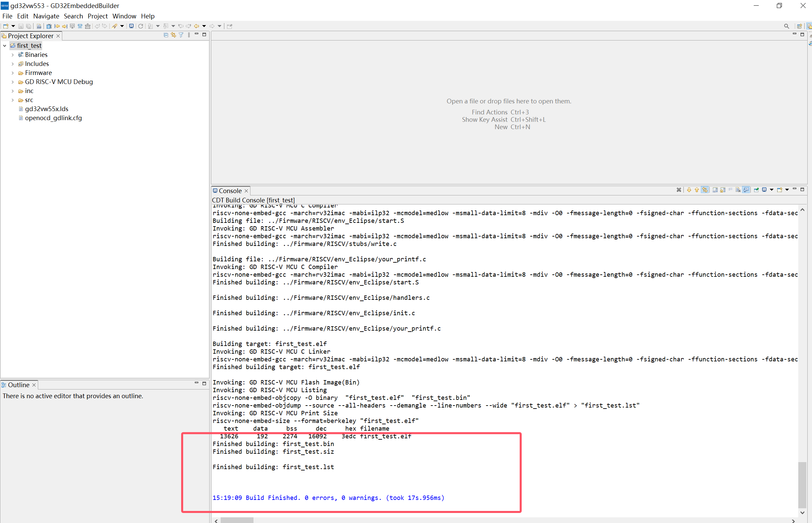Image resolution: width=812 pixels, height=523 pixels.
Task: Click the Refresh toolbar icon
Action: point(141,26)
